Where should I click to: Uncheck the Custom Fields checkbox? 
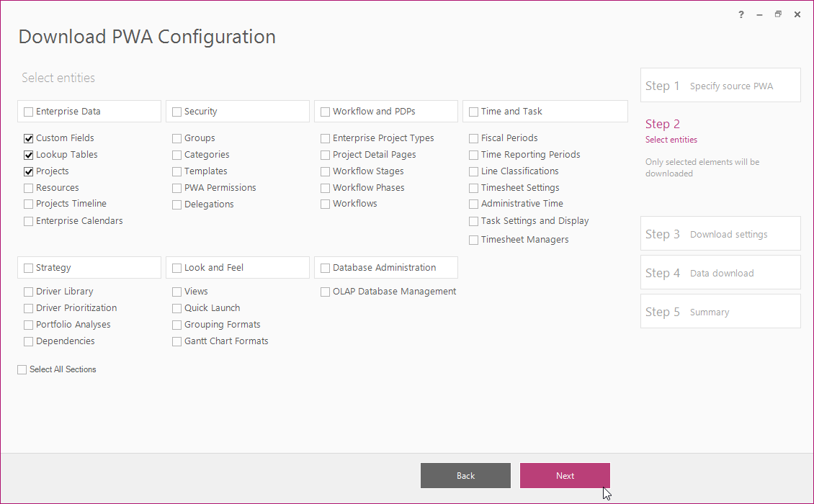pos(29,138)
